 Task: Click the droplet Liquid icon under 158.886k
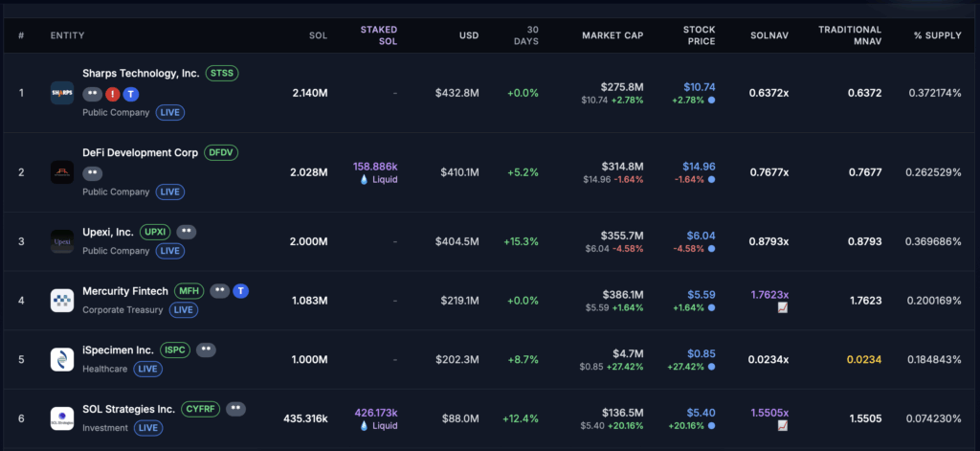365,179
